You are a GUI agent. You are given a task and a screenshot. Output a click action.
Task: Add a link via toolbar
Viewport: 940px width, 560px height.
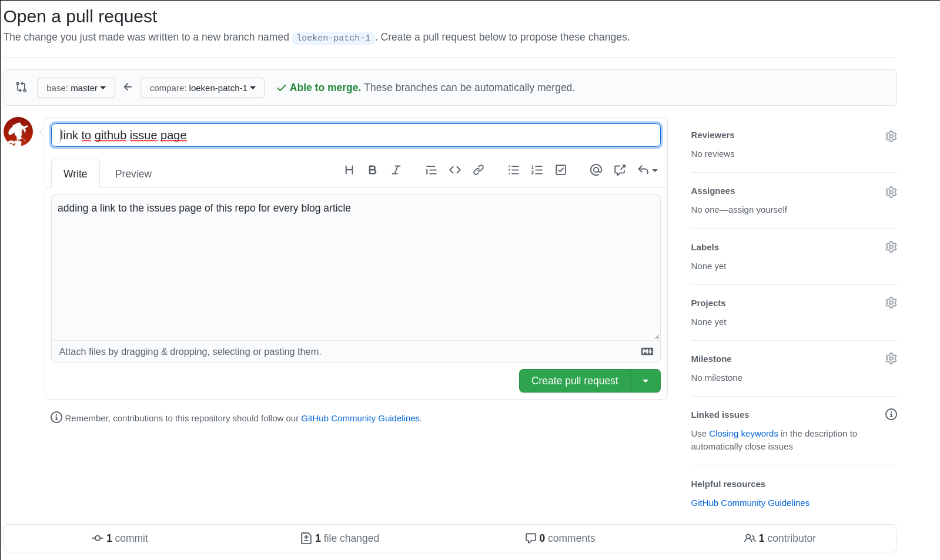pos(479,170)
